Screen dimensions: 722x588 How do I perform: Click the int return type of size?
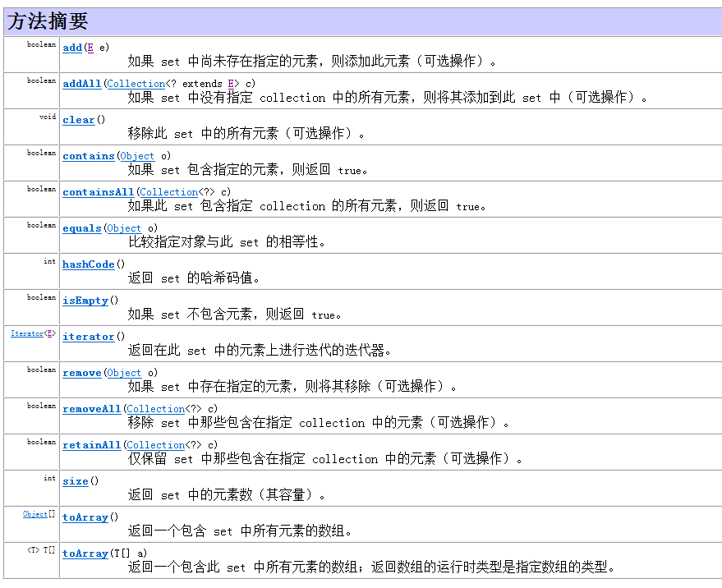pos(50,478)
